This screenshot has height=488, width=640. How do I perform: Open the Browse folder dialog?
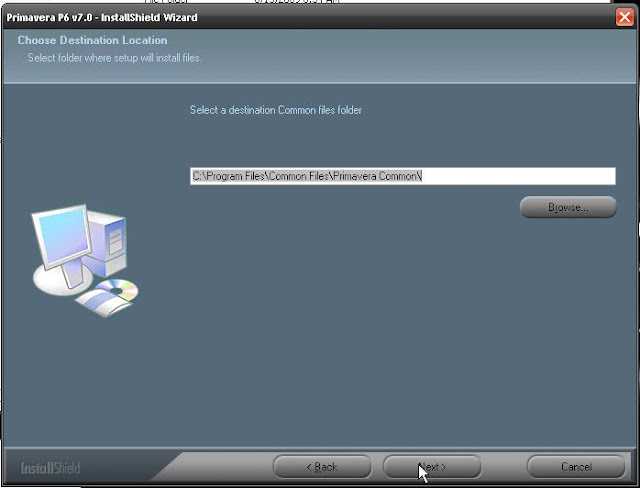568,207
